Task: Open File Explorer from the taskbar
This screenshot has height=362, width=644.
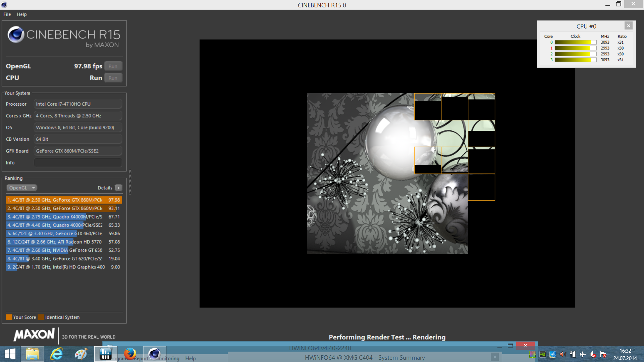Action: click(32, 354)
